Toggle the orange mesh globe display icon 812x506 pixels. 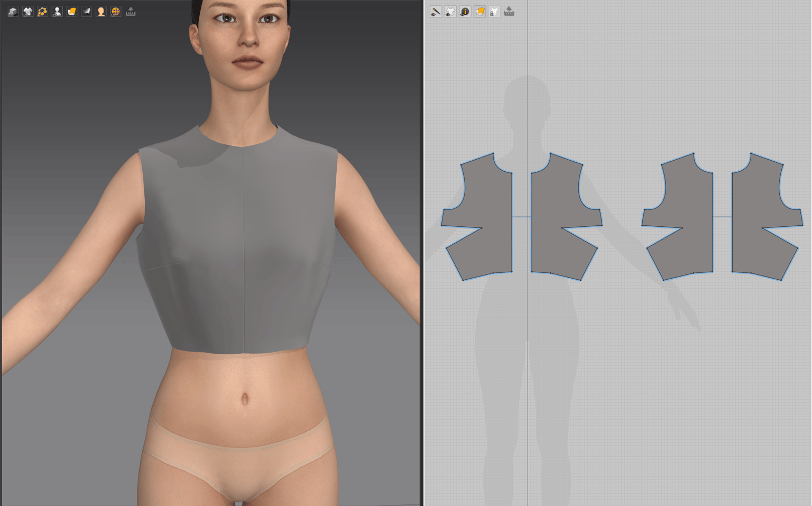click(116, 12)
